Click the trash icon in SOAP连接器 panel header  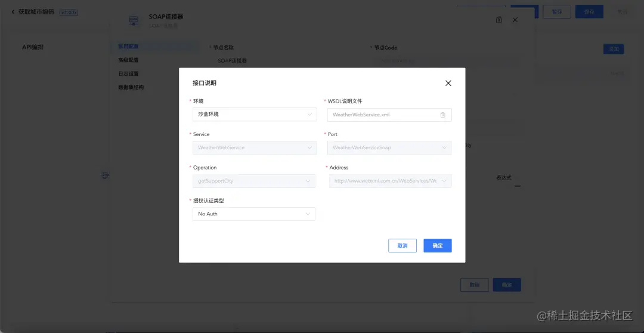[499, 20]
